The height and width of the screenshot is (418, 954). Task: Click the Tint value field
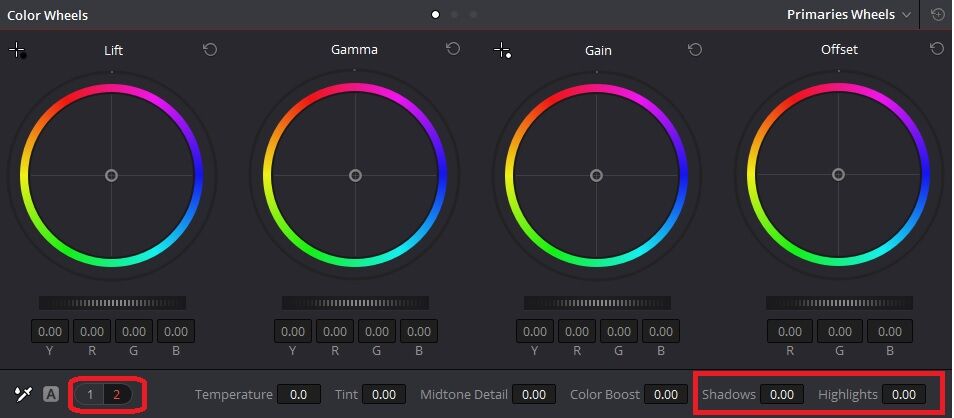[384, 394]
